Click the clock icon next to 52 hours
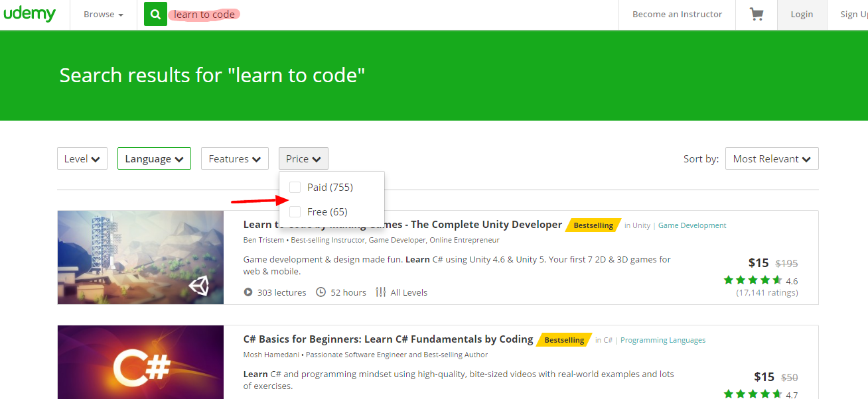This screenshot has width=868, height=399. point(321,292)
